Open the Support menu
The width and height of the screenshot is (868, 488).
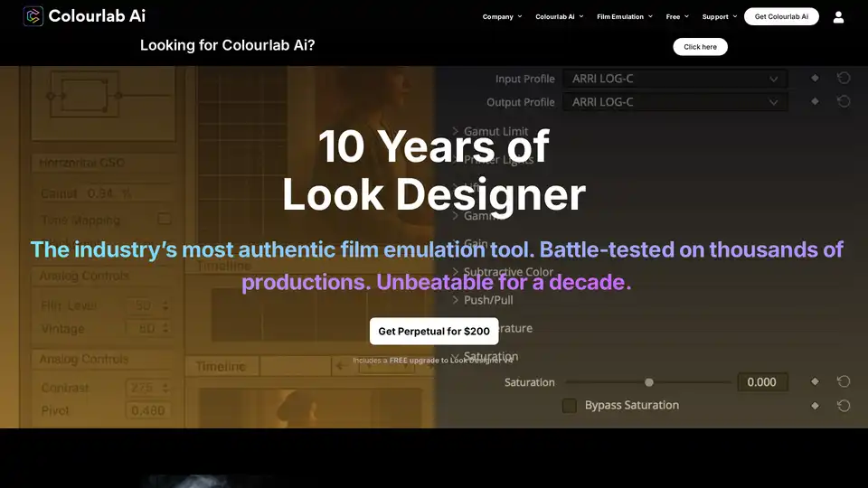click(719, 16)
